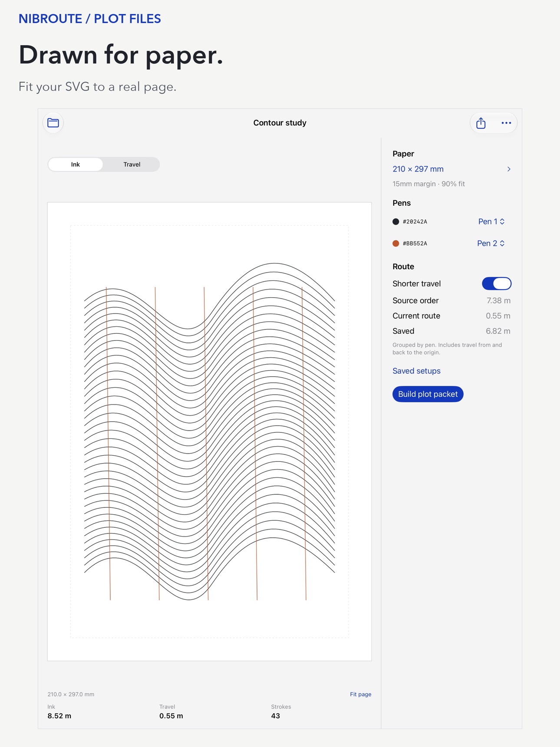Tap the share export icon
The height and width of the screenshot is (747, 560).
(481, 123)
